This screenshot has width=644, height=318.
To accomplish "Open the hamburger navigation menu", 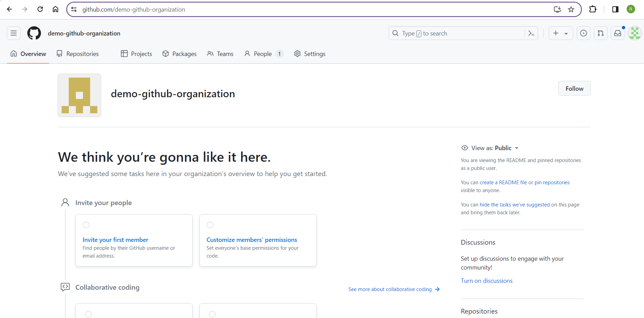I will coord(13,33).
